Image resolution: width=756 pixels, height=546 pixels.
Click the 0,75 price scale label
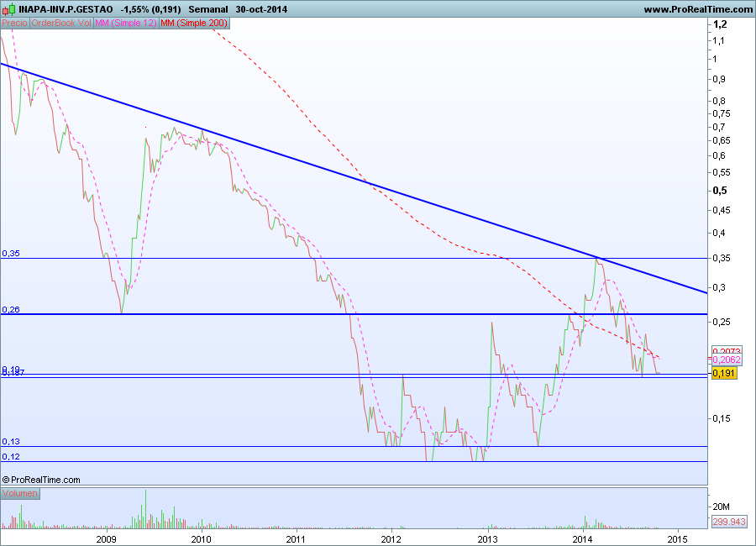pos(722,114)
